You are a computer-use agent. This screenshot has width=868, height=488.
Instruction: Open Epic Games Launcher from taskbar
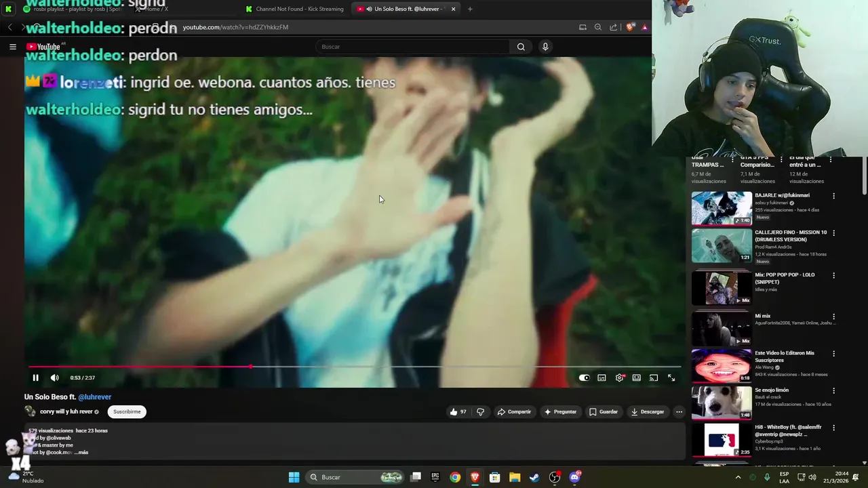[x=435, y=477]
